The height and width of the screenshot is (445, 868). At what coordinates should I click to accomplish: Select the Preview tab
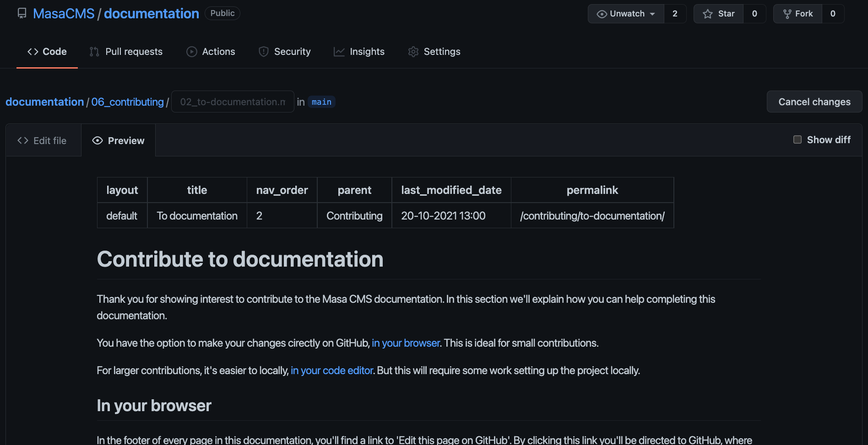click(x=119, y=140)
